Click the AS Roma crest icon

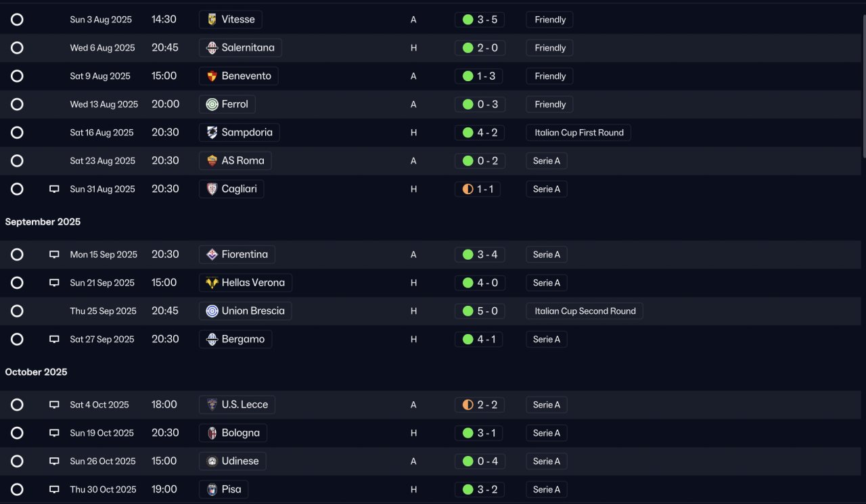212,161
